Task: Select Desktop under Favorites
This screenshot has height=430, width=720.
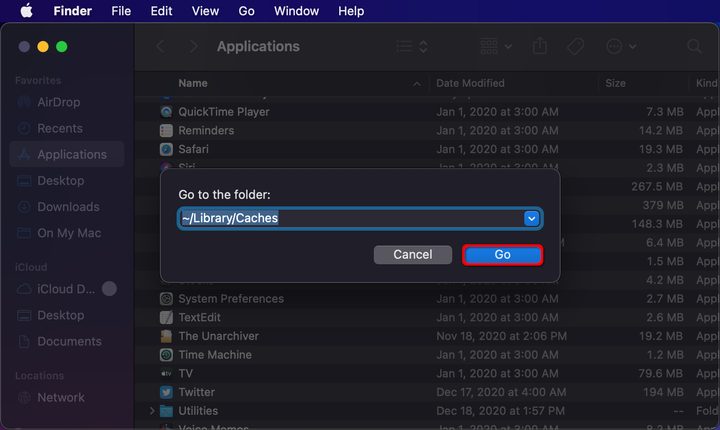Action: click(67, 181)
